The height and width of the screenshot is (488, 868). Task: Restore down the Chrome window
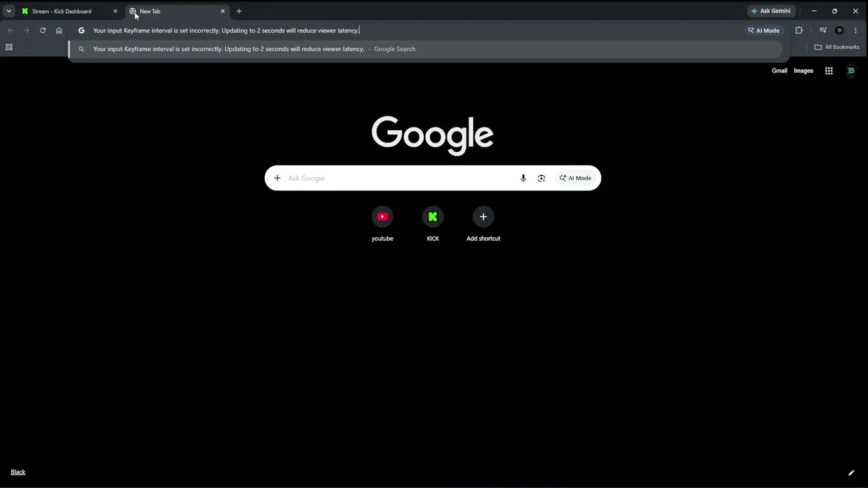(835, 11)
